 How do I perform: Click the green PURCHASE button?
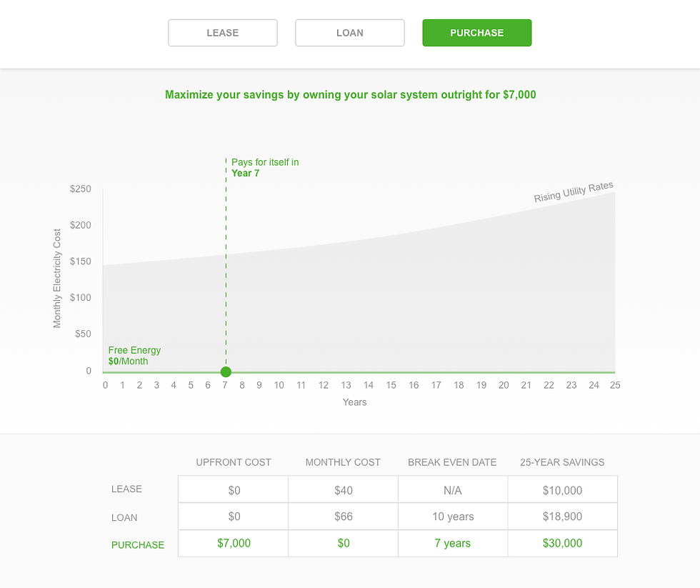tap(476, 33)
